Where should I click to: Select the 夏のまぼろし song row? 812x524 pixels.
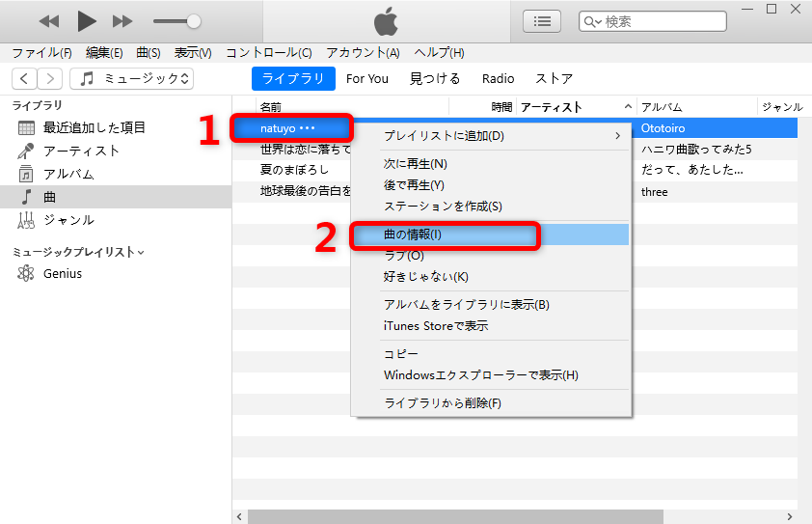coord(292,170)
